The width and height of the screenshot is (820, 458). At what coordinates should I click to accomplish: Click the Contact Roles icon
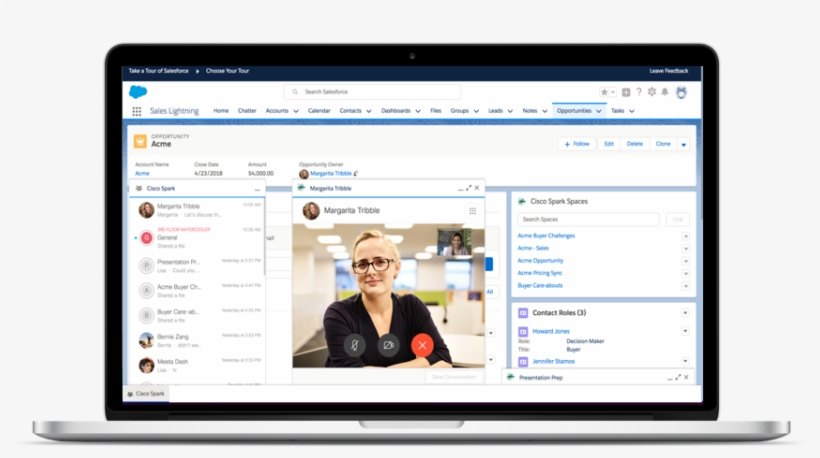point(522,313)
